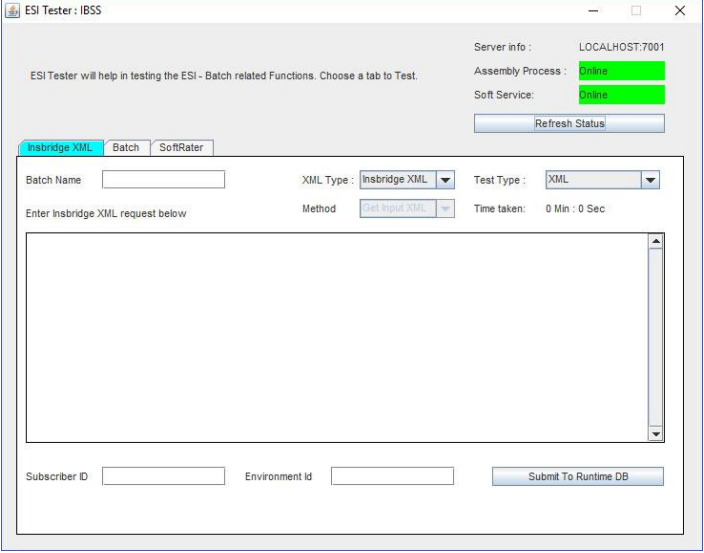704x553 pixels.
Task: Click the scrollbar up arrow of request area
Action: pos(656,241)
